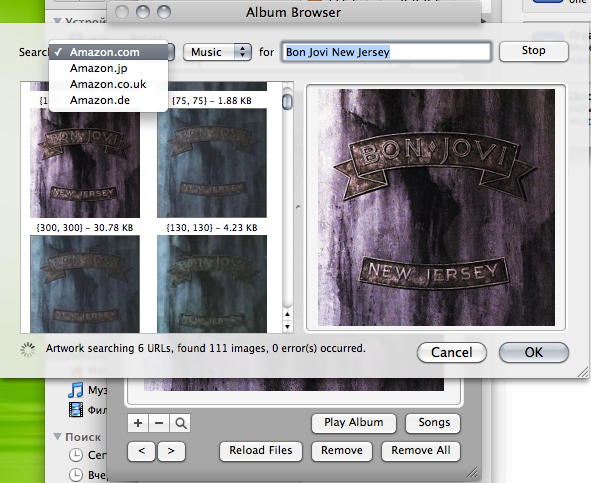Screen dimensions: 591x483
Task: Click the split divider handle beside preview
Action: coord(299,207)
